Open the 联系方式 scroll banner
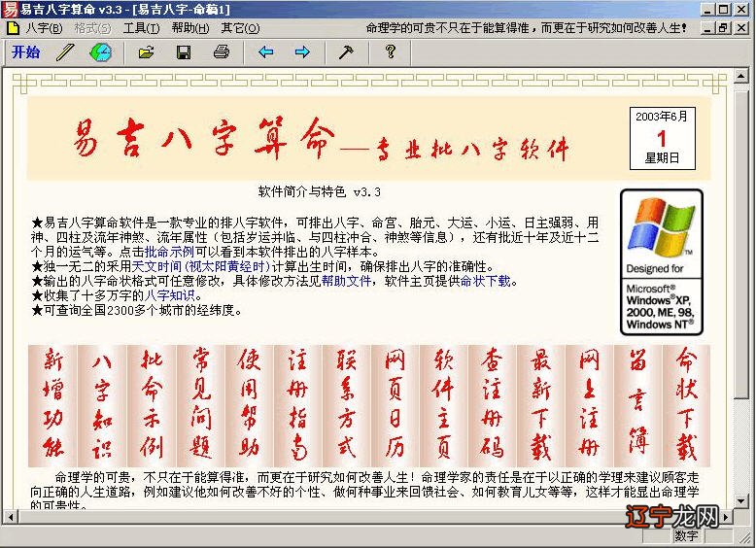The height and width of the screenshot is (548, 756). tap(346, 406)
